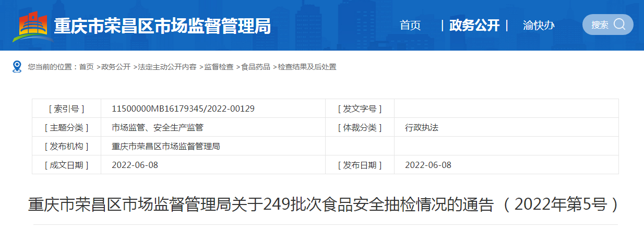Go to 食品药品 in the breadcrumb
The height and width of the screenshot is (229, 644).
click(256, 67)
